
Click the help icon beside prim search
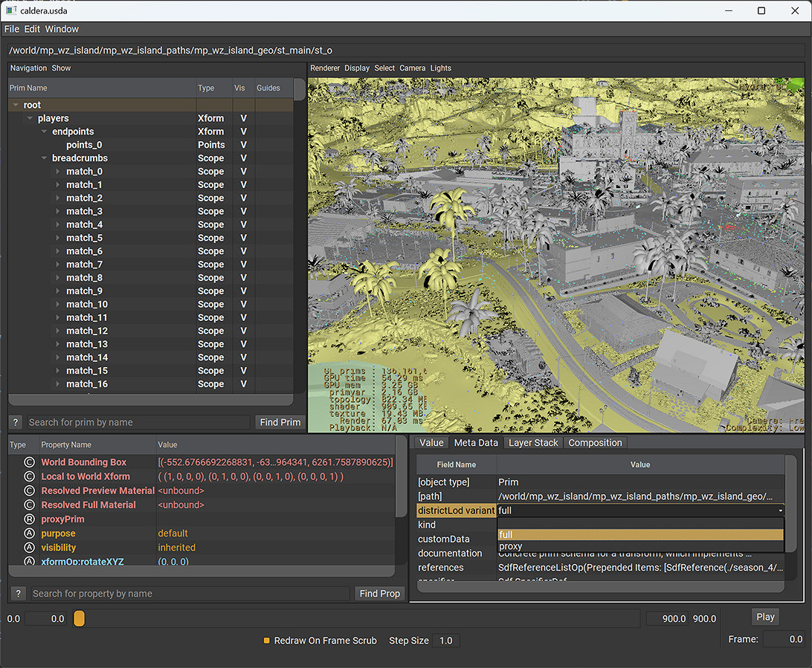click(16, 422)
